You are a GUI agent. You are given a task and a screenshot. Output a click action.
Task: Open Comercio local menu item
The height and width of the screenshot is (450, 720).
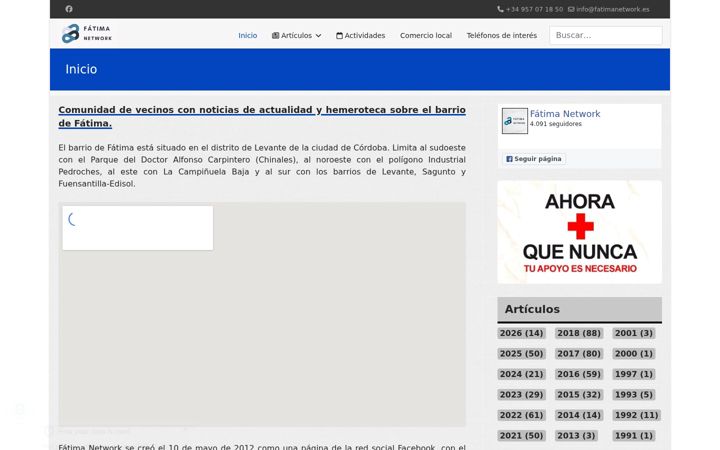(x=426, y=35)
